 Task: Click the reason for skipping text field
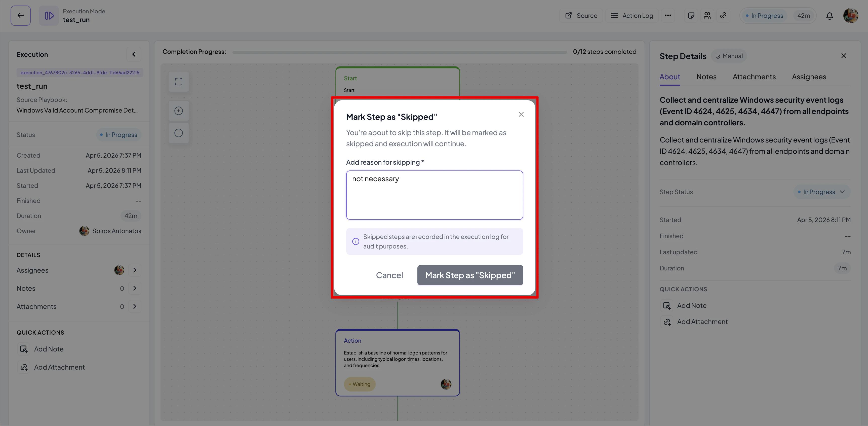click(x=434, y=195)
